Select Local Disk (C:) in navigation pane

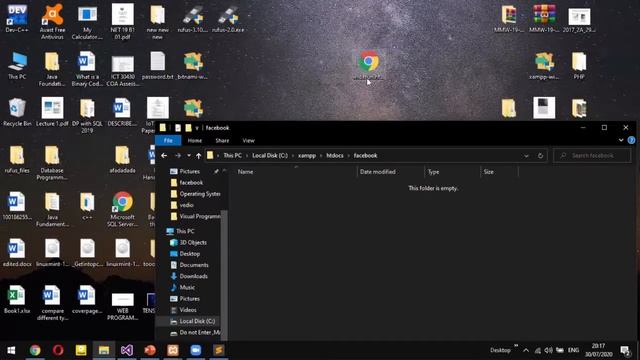(x=197, y=321)
